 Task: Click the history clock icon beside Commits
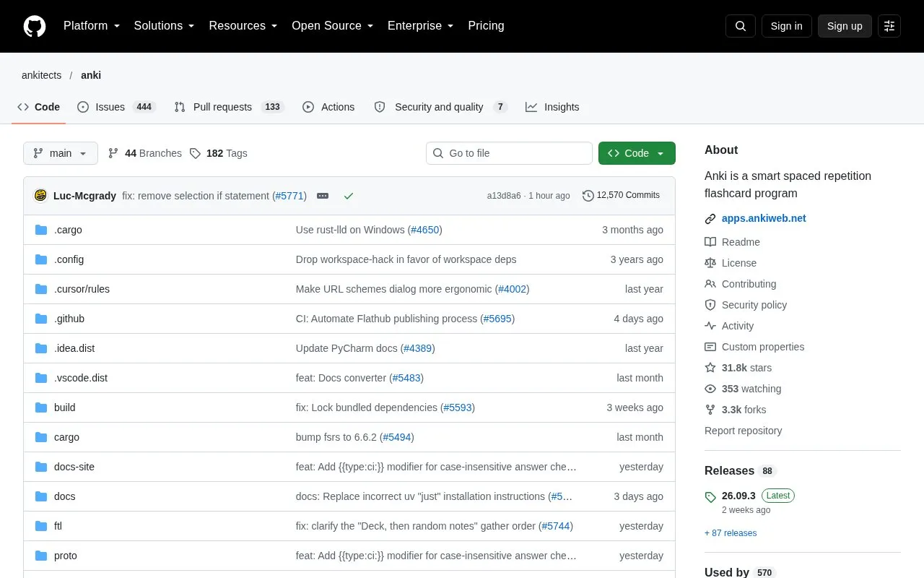tap(588, 196)
